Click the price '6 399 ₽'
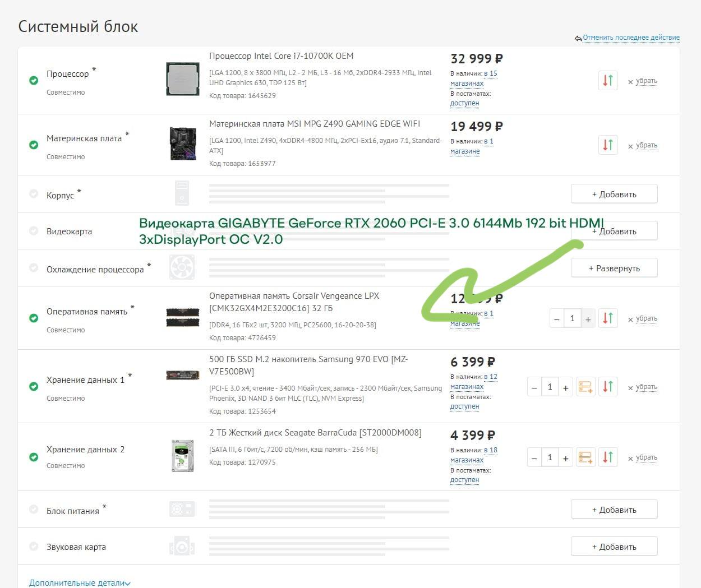 pos(473,362)
